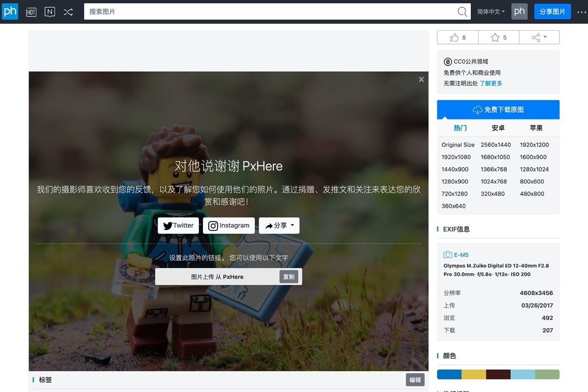Pick the yellow color swatch

point(474,374)
